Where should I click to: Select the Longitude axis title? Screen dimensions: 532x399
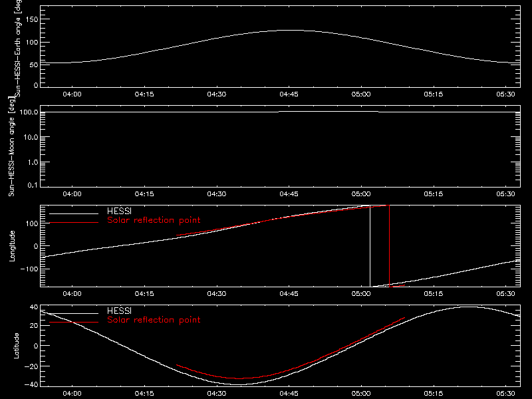coord(12,246)
